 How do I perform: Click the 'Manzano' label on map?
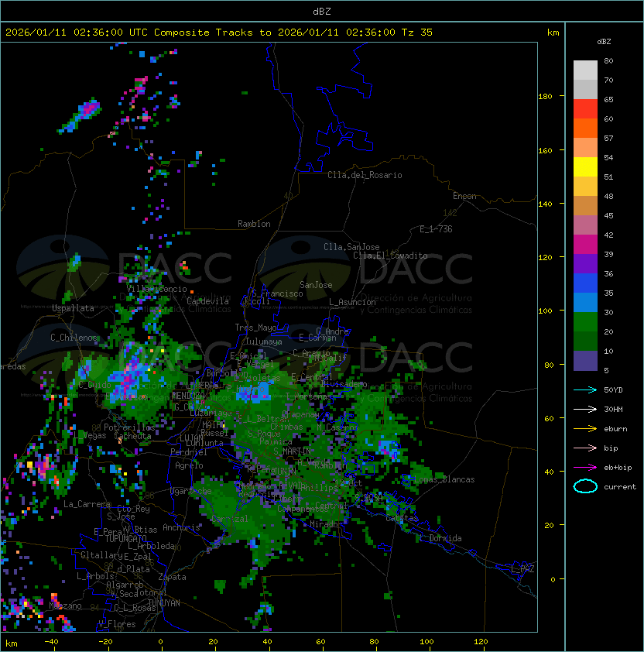click(x=65, y=606)
